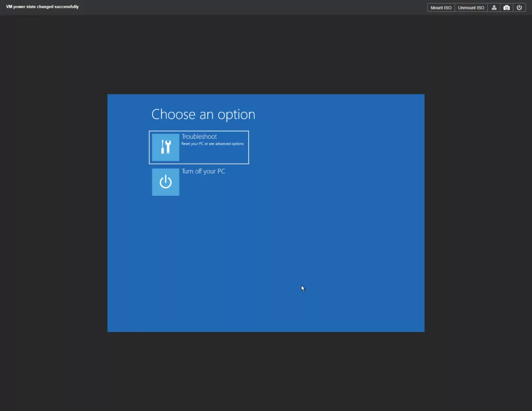532x411 pixels.
Task: Click the white power symbol below Troubleshoot
Action: pos(165,182)
